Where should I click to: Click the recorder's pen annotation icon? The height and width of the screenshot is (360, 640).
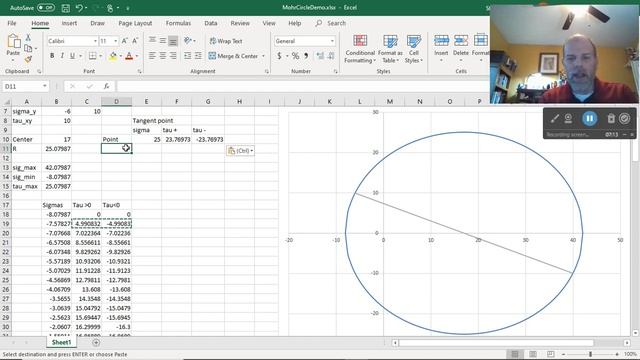click(x=554, y=119)
